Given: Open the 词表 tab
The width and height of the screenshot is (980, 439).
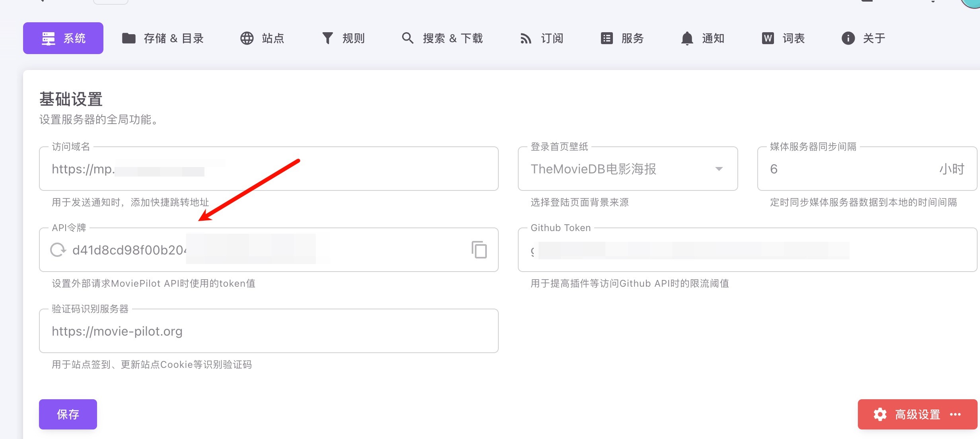Looking at the screenshot, I should (x=783, y=38).
